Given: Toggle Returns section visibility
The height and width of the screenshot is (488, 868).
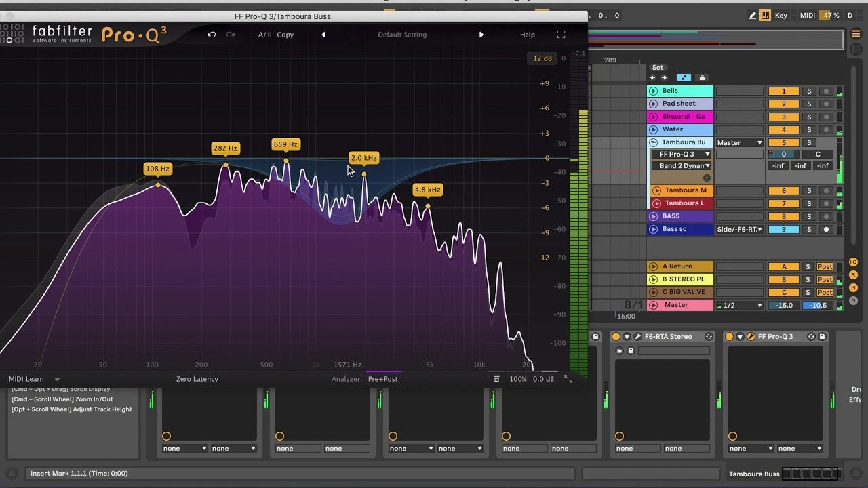Looking at the screenshot, I should click(854, 275).
